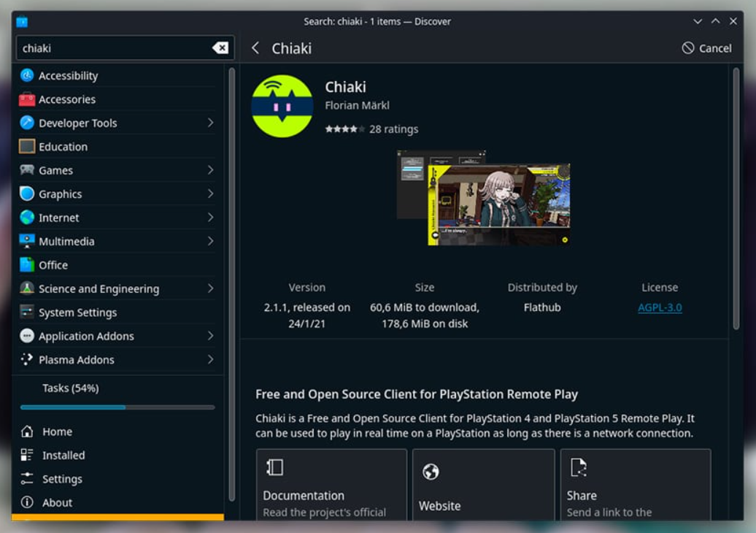Expand the Developer Tools category arrow

pos(210,123)
